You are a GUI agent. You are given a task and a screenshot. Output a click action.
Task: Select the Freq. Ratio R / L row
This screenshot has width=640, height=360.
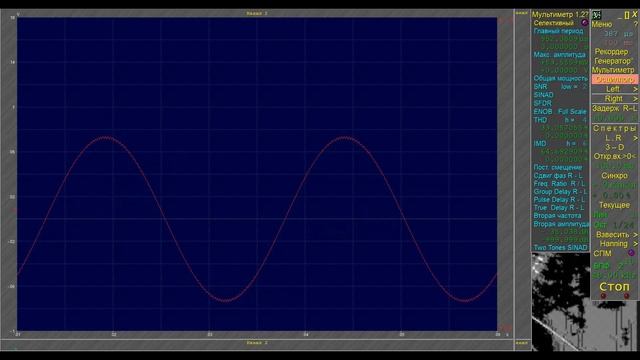pos(559,184)
